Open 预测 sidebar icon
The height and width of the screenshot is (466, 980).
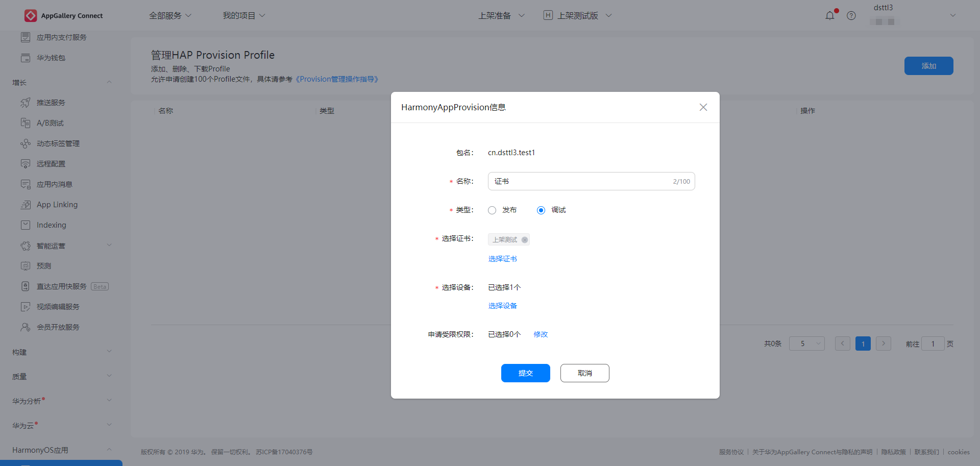26,266
